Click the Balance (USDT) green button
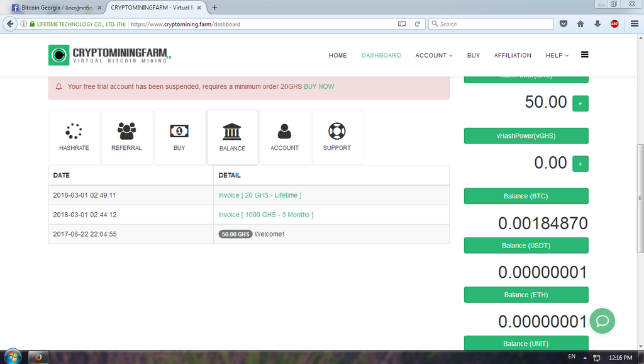This screenshot has width=644, height=364. pos(526,246)
